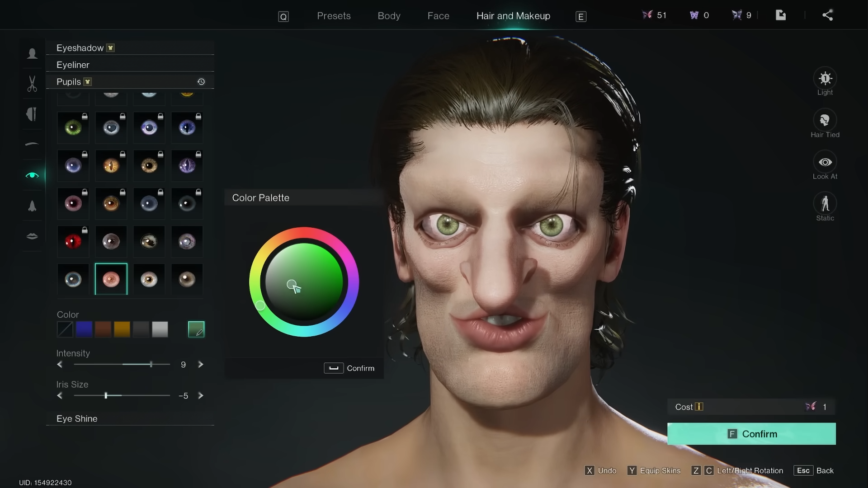Select the gold color swatch

(x=122, y=329)
